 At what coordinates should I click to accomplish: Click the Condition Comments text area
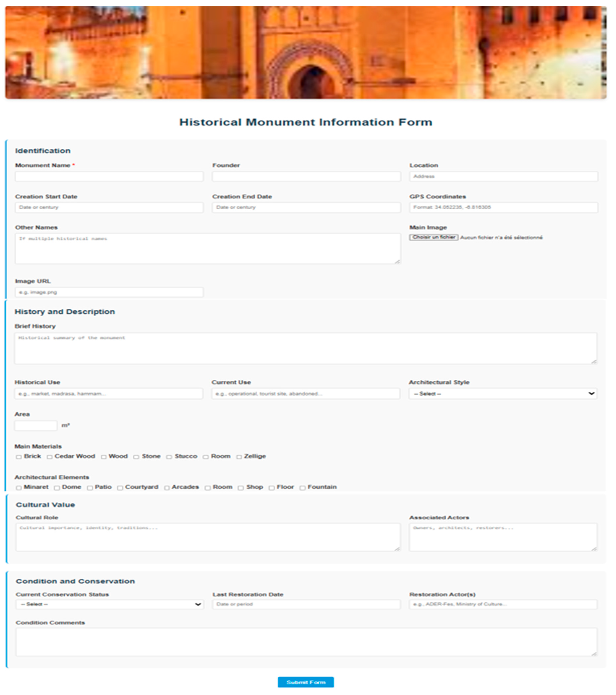(x=306, y=642)
